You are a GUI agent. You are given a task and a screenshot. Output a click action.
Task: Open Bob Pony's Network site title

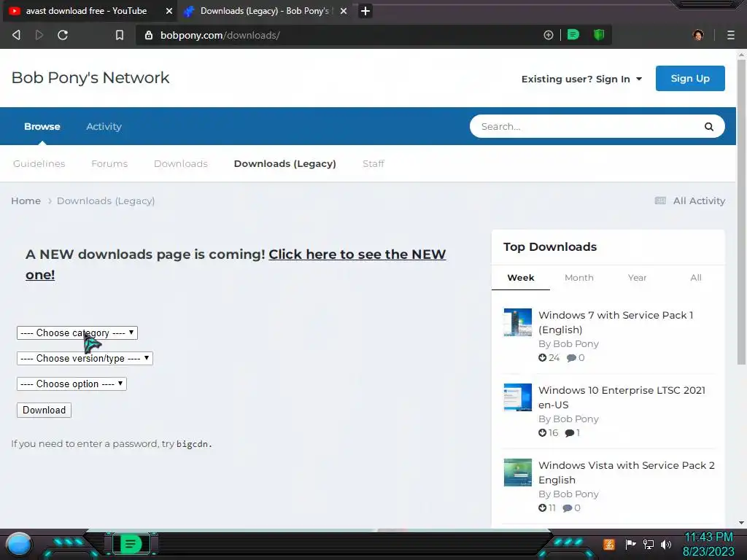(90, 77)
